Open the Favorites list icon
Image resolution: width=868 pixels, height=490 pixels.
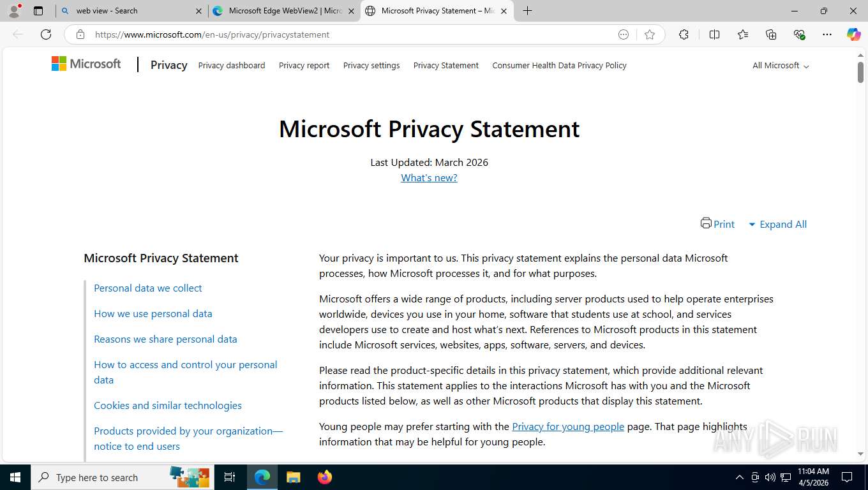click(x=743, y=34)
